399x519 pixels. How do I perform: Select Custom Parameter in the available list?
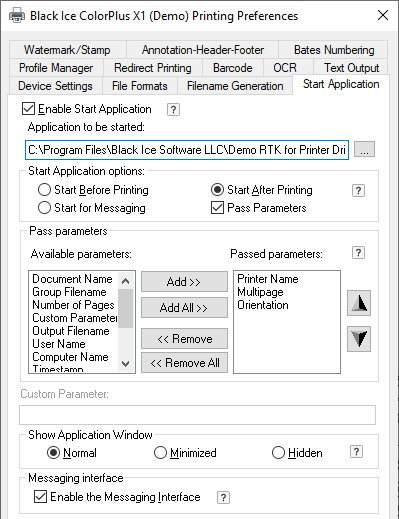[x=75, y=318]
